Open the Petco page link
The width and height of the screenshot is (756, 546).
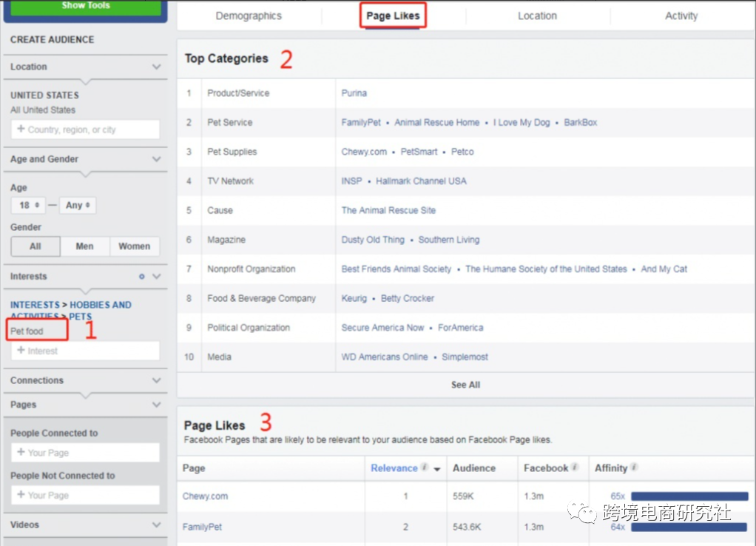click(x=462, y=152)
